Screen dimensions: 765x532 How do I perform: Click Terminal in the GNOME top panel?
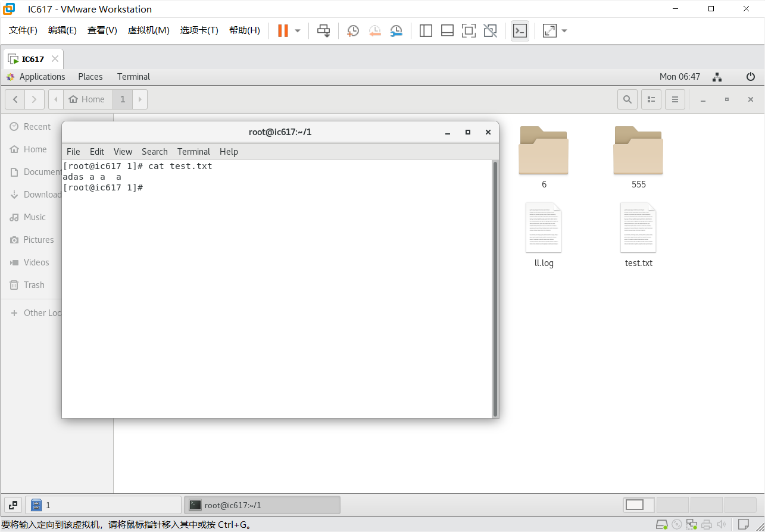(133, 77)
